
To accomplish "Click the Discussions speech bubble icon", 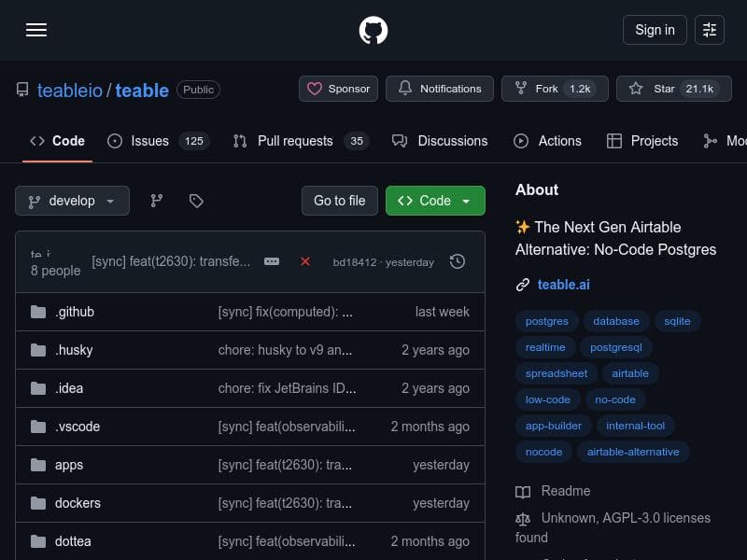I will pyautogui.click(x=400, y=141).
